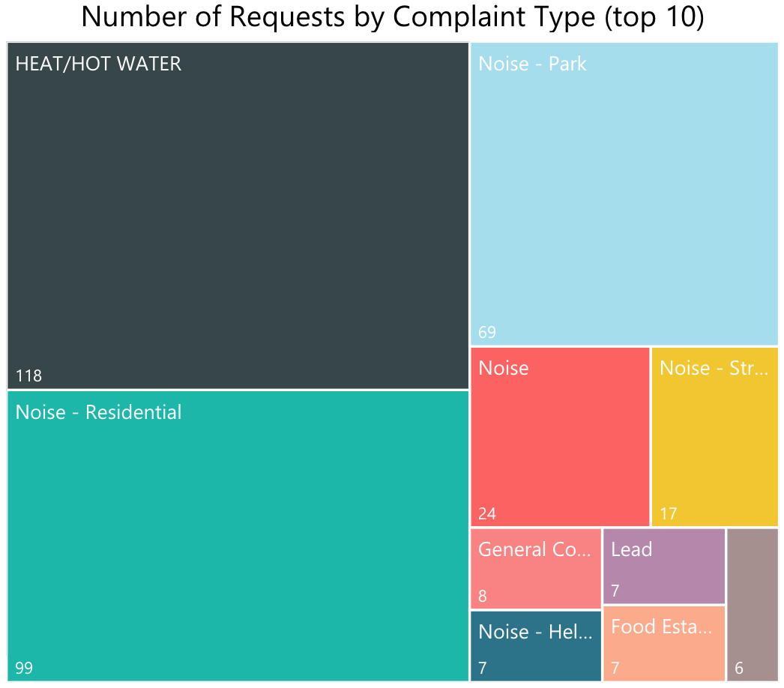Click the 24 value in the Noise tile
784x688 pixels.
[487, 513]
